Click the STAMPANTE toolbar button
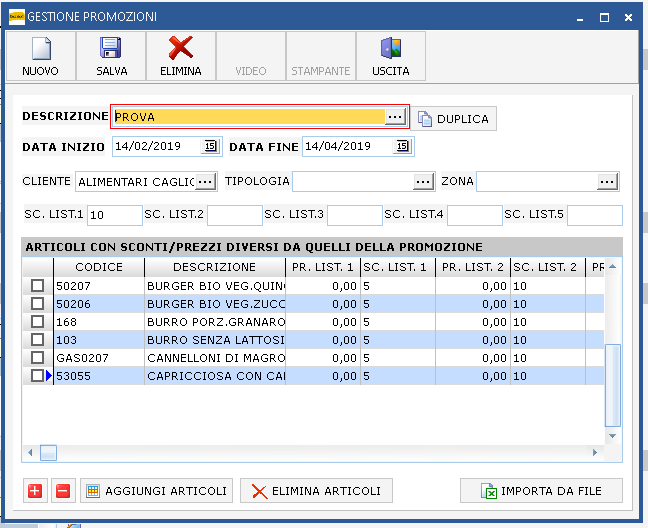 (x=321, y=56)
